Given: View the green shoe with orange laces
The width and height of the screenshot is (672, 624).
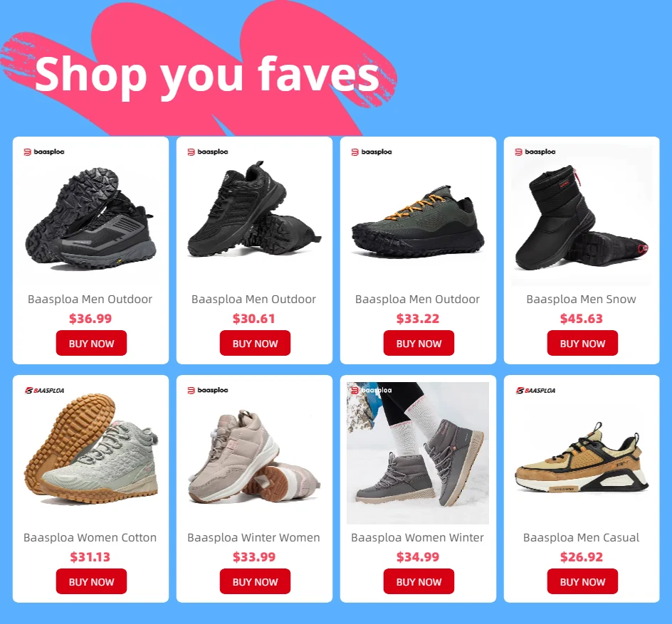Looking at the screenshot, I should click(x=418, y=221).
